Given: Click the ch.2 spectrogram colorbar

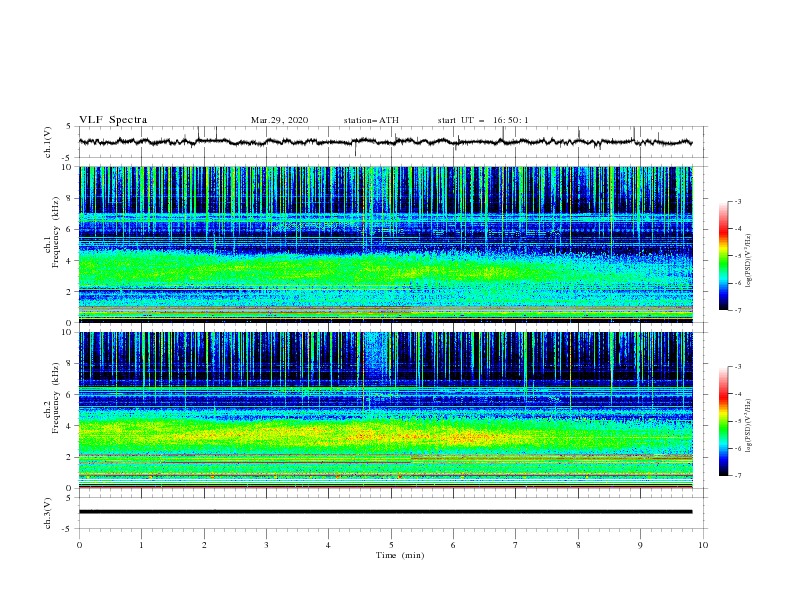Looking at the screenshot, I should (x=723, y=421).
